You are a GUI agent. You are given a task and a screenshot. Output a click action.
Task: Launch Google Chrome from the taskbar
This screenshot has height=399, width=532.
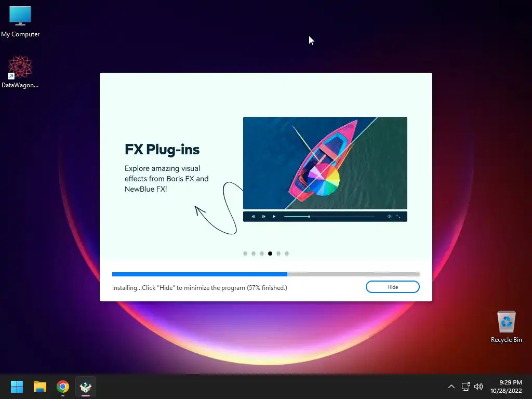[63, 387]
